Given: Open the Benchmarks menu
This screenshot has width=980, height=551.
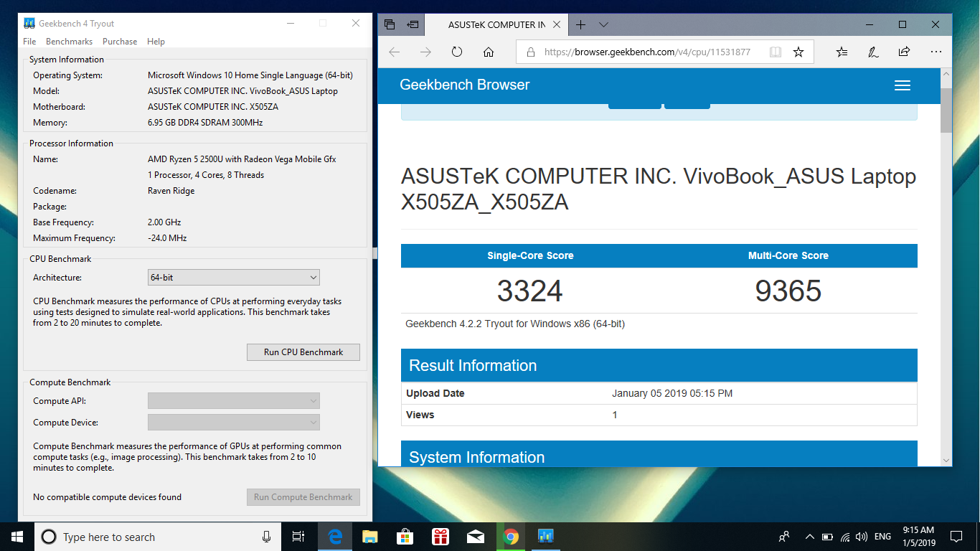Looking at the screenshot, I should 69,42.
